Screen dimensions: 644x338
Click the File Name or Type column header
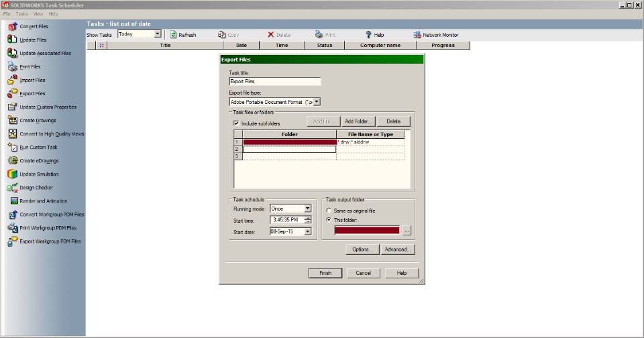click(x=370, y=134)
